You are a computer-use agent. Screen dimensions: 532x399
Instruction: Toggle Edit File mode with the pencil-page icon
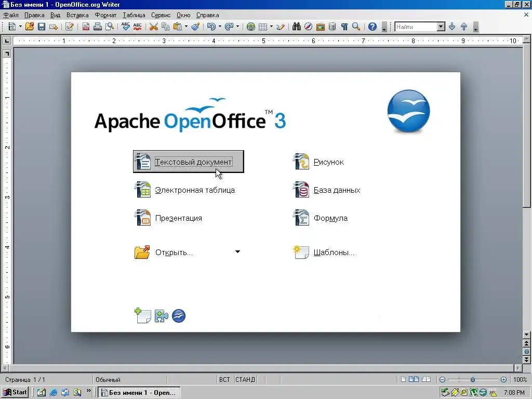tap(70, 26)
